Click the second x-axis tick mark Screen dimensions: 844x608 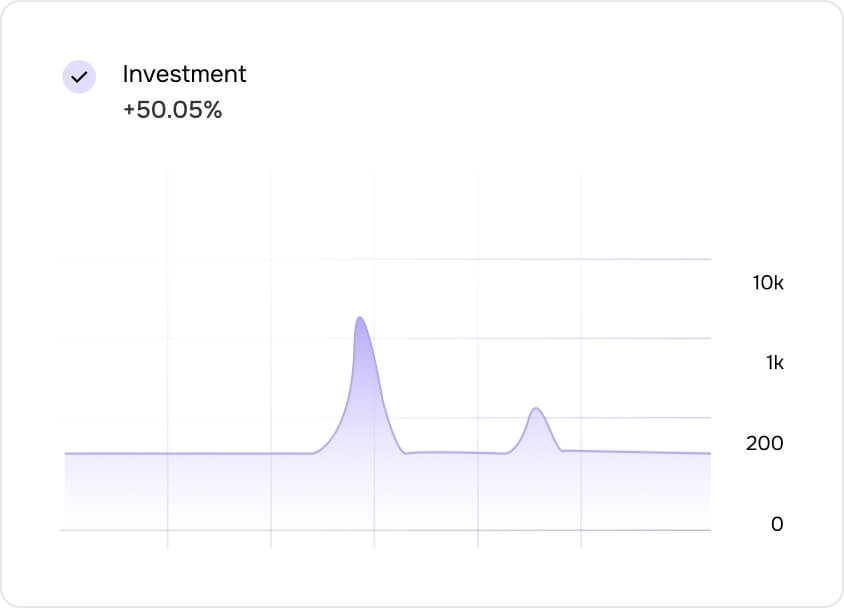pyautogui.click(x=271, y=538)
